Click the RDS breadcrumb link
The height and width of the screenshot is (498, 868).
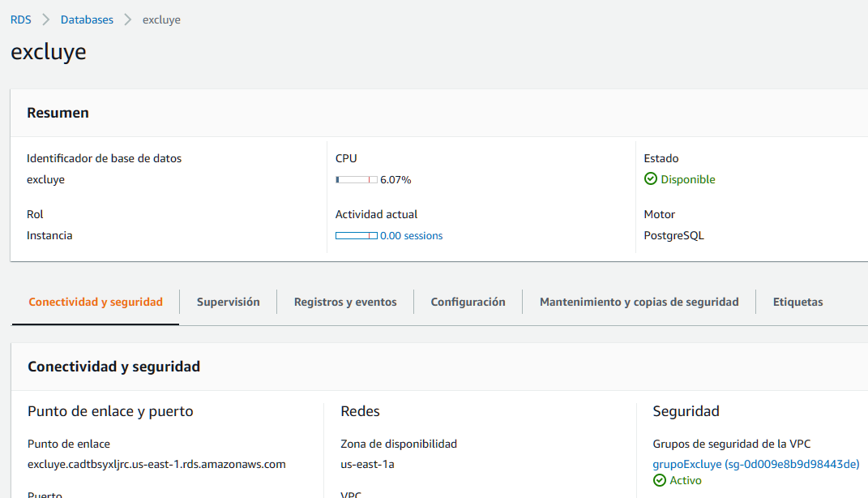pyautogui.click(x=20, y=19)
